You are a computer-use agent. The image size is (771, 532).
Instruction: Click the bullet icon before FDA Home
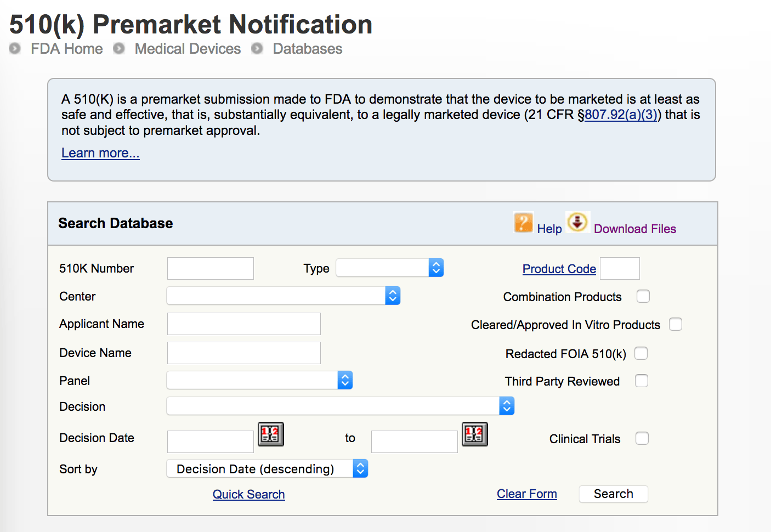pos(15,49)
